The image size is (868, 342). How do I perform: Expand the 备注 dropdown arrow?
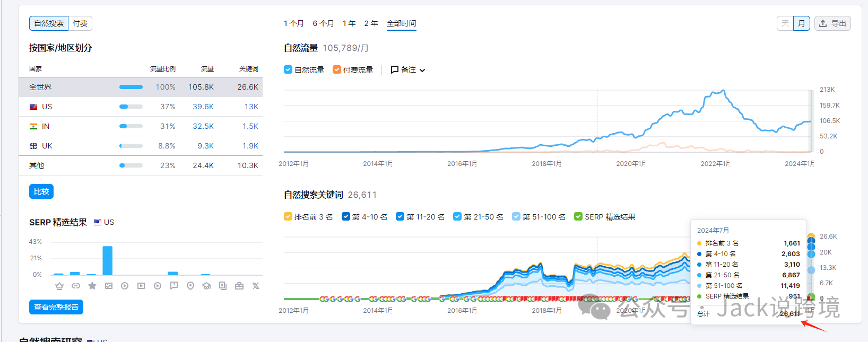coord(422,70)
